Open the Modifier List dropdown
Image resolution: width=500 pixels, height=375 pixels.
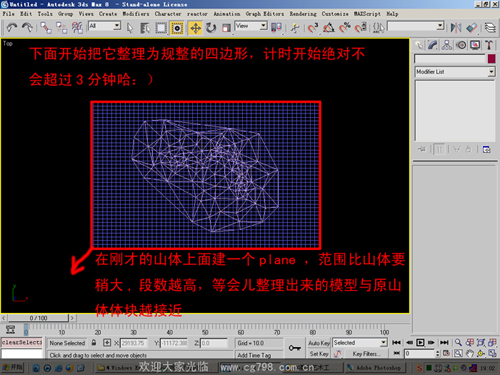(x=455, y=72)
